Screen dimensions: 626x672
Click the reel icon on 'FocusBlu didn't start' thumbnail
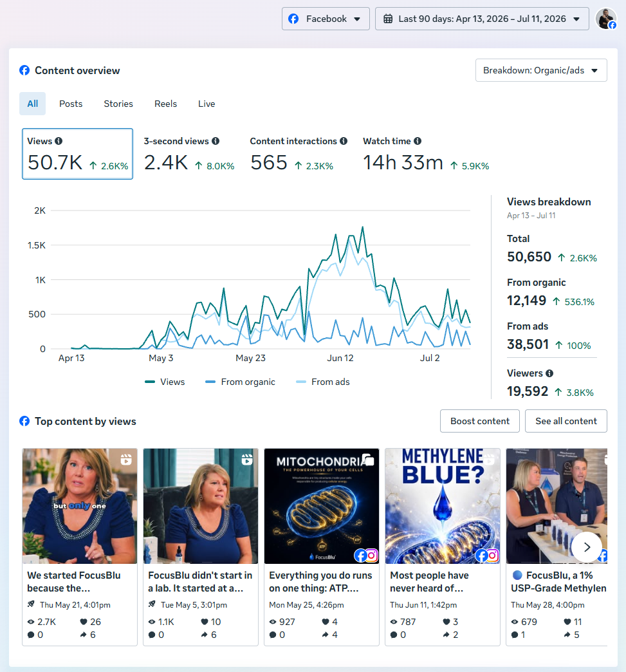pos(247,460)
